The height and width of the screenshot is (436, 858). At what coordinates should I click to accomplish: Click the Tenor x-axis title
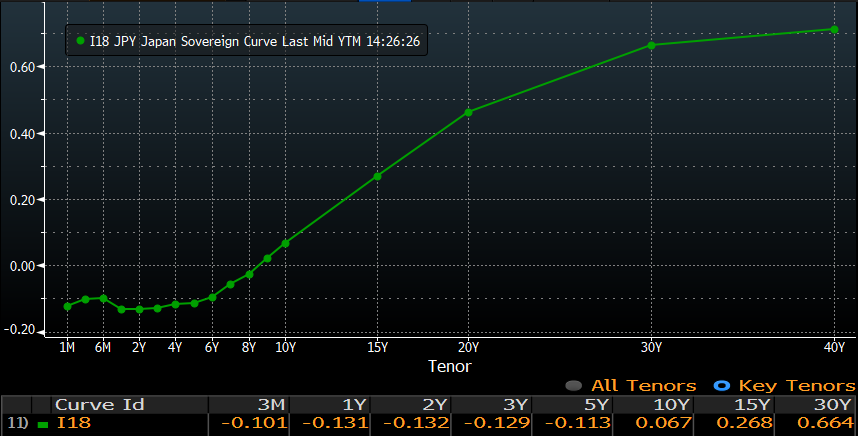(449, 366)
